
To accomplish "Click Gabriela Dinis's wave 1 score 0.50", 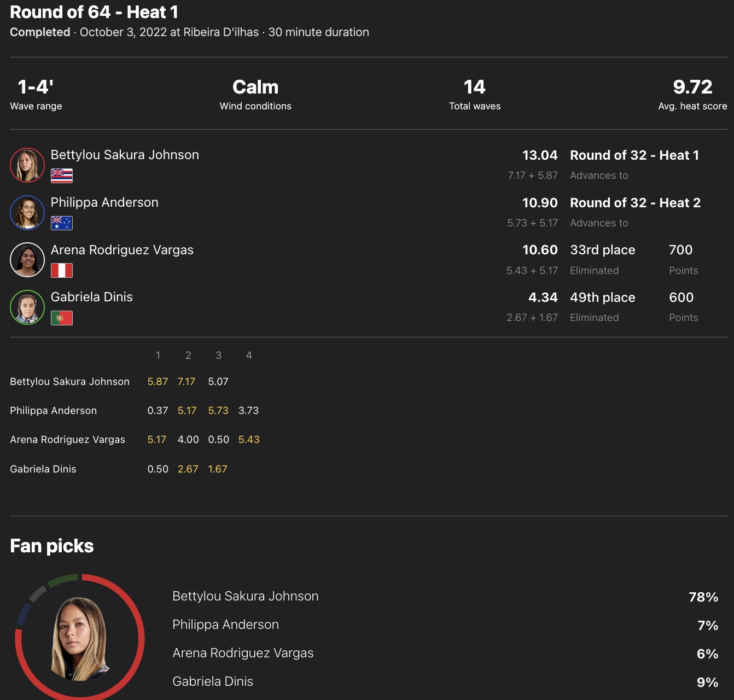I will pyautogui.click(x=158, y=469).
